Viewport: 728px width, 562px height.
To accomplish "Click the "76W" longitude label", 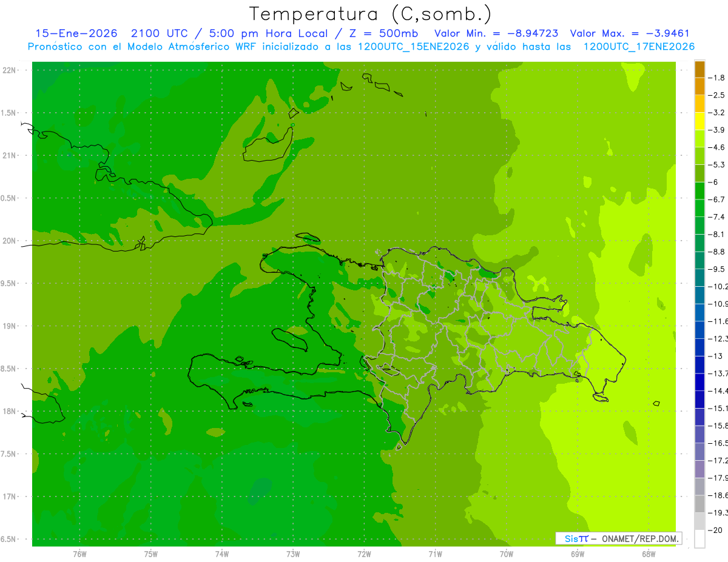I will click(79, 554).
